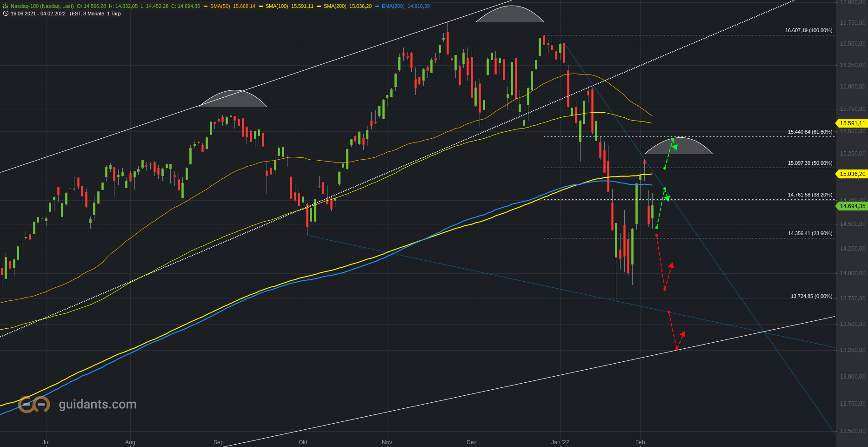
Task: Click the EMA(200) value 14.916,39
Action: coord(419,6)
